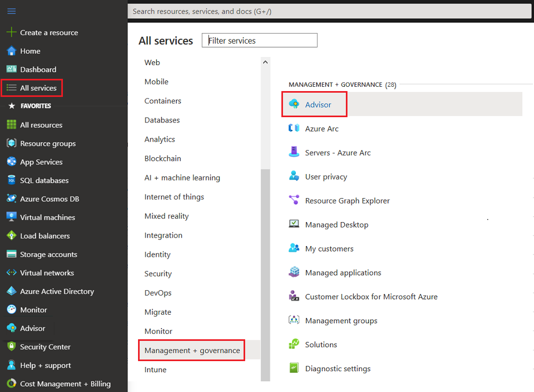This screenshot has width=534, height=392.
Task: Select the Containers category
Action: [163, 101]
